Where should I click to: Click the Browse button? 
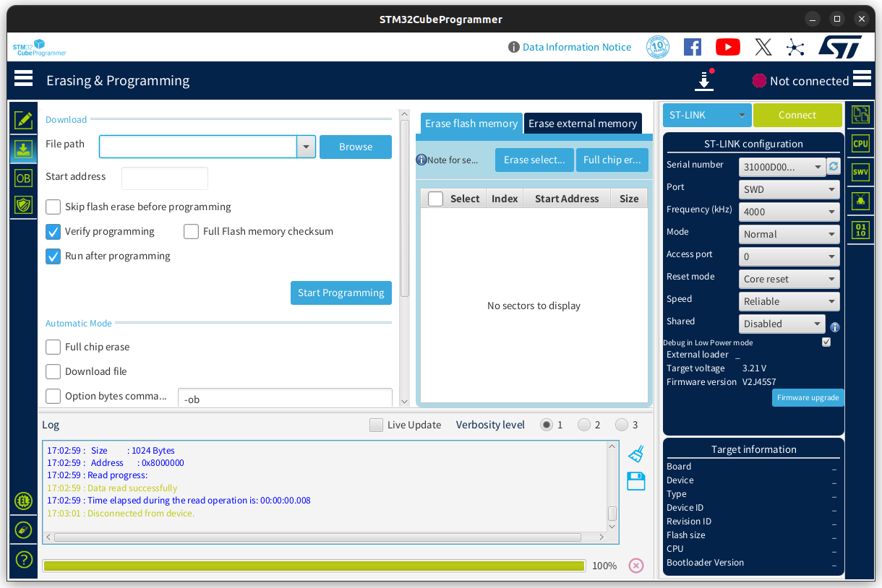click(x=356, y=147)
